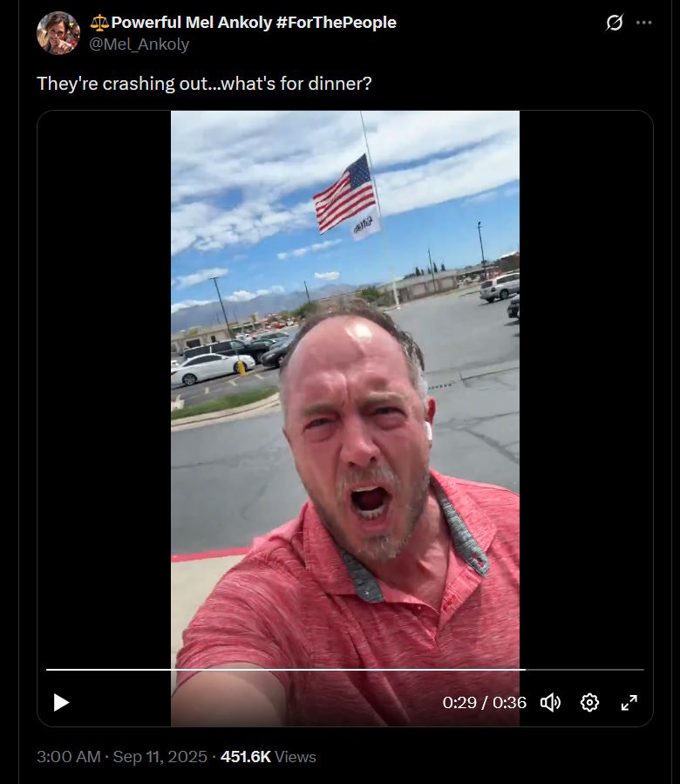This screenshot has width=680, height=784.
Task: Click the 3:00 AM Sep 11, 2025 timestamp
Action: (x=121, y=756)
